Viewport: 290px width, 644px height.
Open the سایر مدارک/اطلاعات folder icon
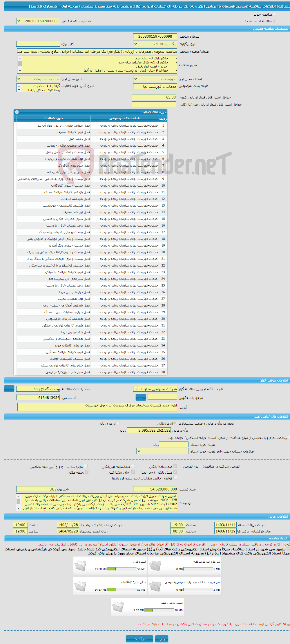click(80, 586)
